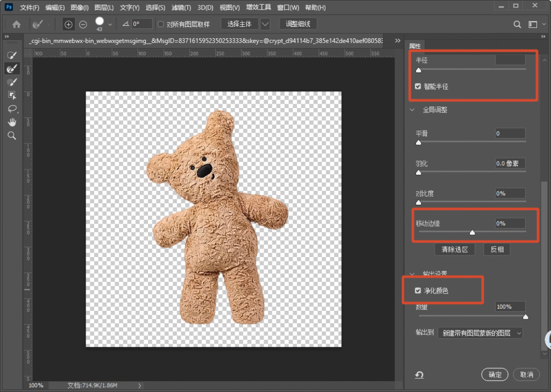Select the Brush tool in left toolbar

[12, 82]
